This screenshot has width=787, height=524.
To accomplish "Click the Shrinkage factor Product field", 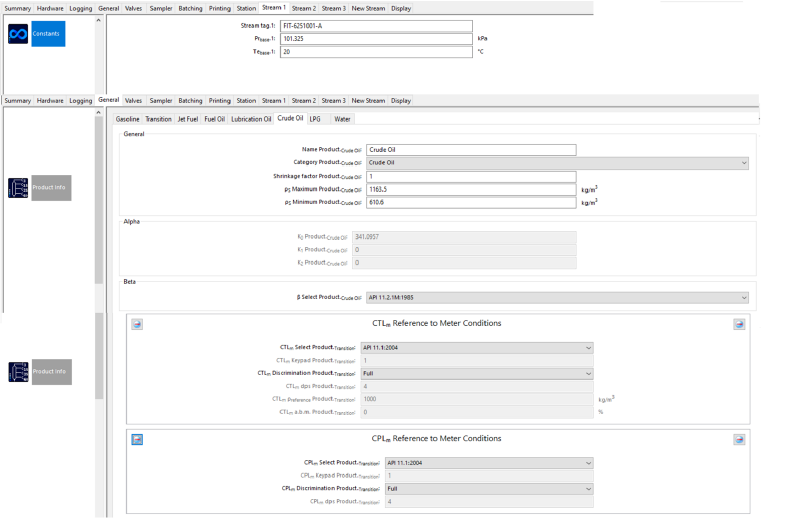I will pyautogui.click(x=471, y=177).
